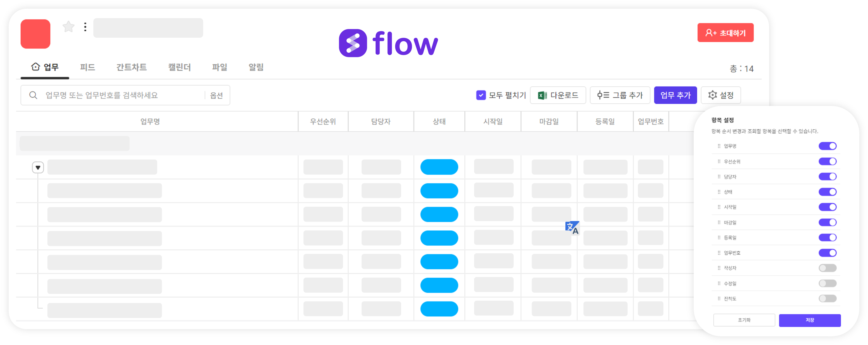Click the drag handle next to 수정일
868x345 pixels.
pos(719,283)
